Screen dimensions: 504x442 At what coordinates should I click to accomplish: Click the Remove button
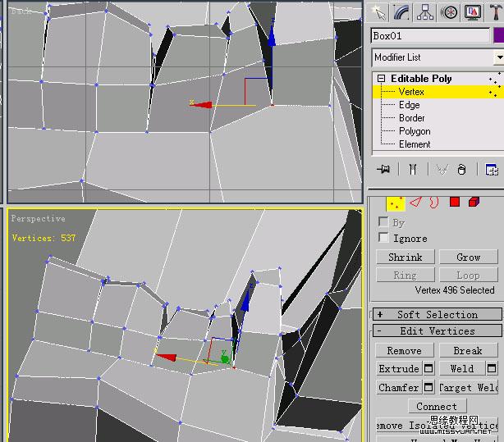coord(405,350)
